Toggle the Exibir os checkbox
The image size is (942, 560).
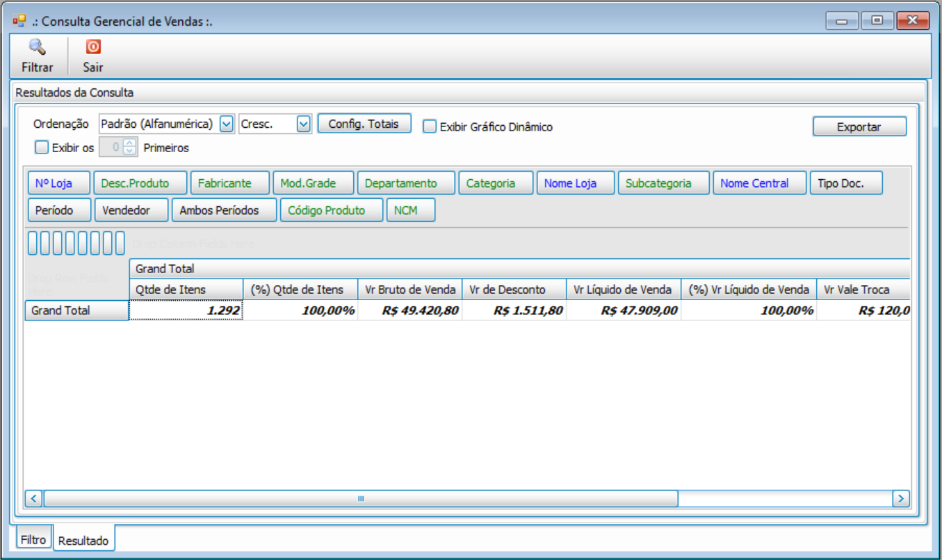(42, 147)
